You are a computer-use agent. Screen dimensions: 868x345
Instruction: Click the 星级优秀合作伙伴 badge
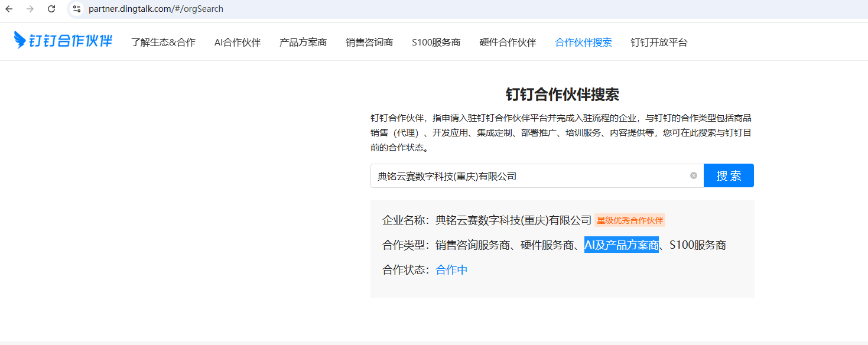point(630,220)
